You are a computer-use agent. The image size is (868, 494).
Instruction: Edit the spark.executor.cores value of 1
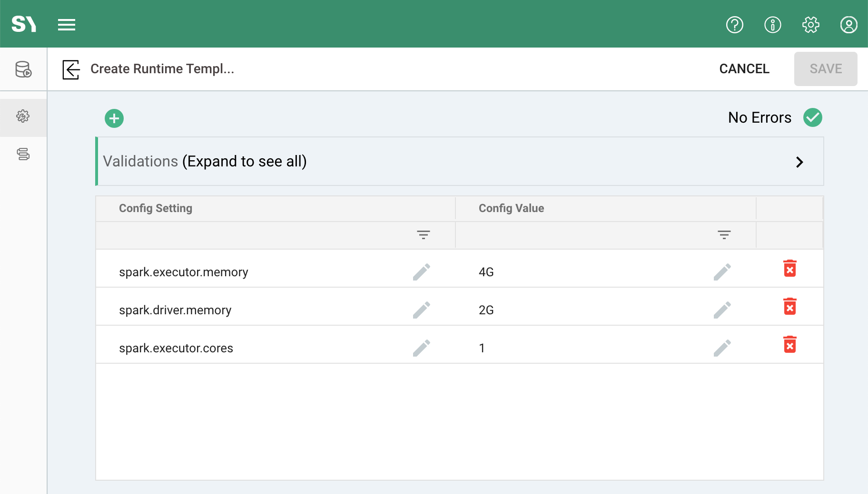[723, 348]
